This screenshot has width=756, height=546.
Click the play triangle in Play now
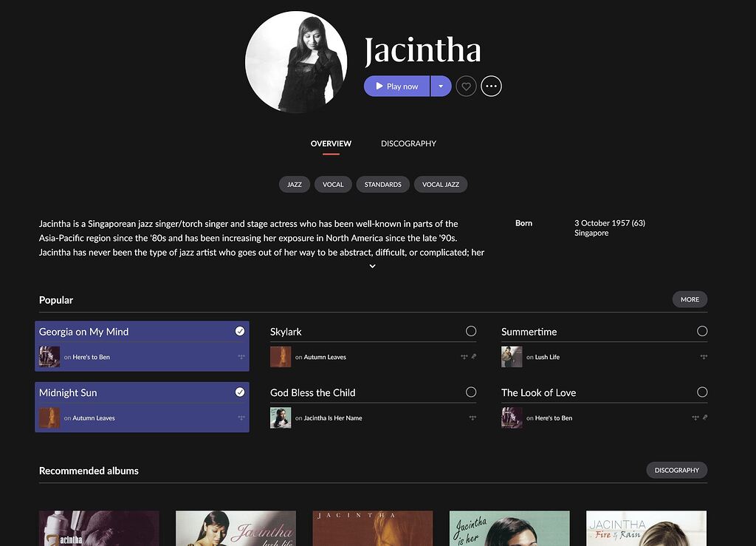coord(379,86)
